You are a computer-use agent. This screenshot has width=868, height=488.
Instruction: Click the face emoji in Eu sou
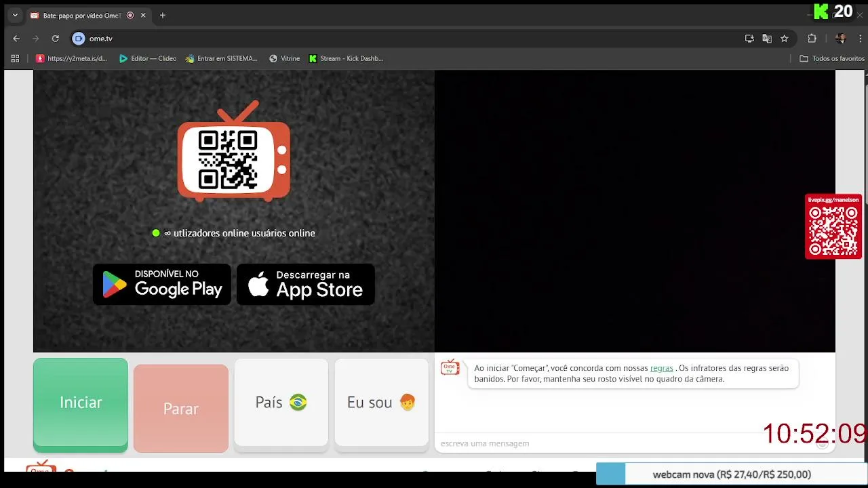(407, 403)
